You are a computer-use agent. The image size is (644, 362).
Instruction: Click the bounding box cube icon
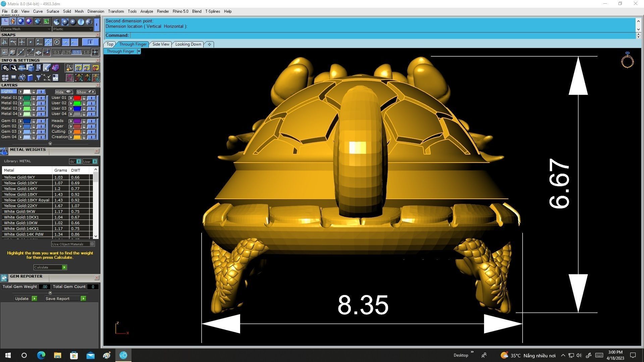22,78
